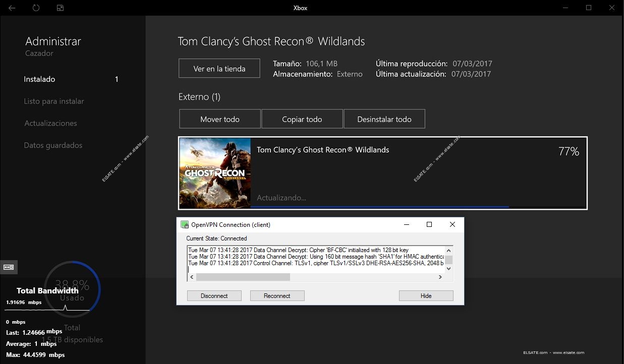Click the OpenVPN title bar icon
The height and width of the screenshot is (364, 624).
(x=185, y=224)
